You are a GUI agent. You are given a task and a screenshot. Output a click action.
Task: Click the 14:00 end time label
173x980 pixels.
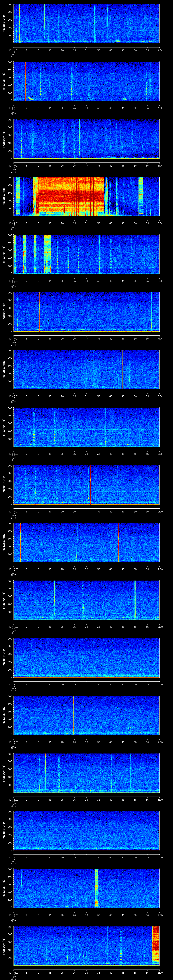[160, 742]
